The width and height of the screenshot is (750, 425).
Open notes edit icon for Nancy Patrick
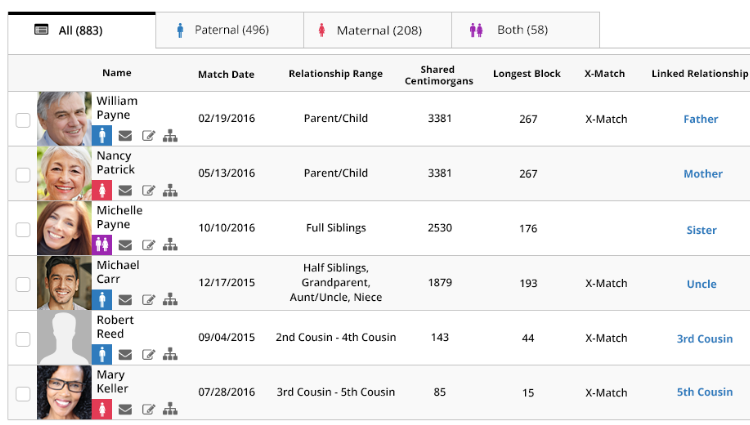coord(148,190)
